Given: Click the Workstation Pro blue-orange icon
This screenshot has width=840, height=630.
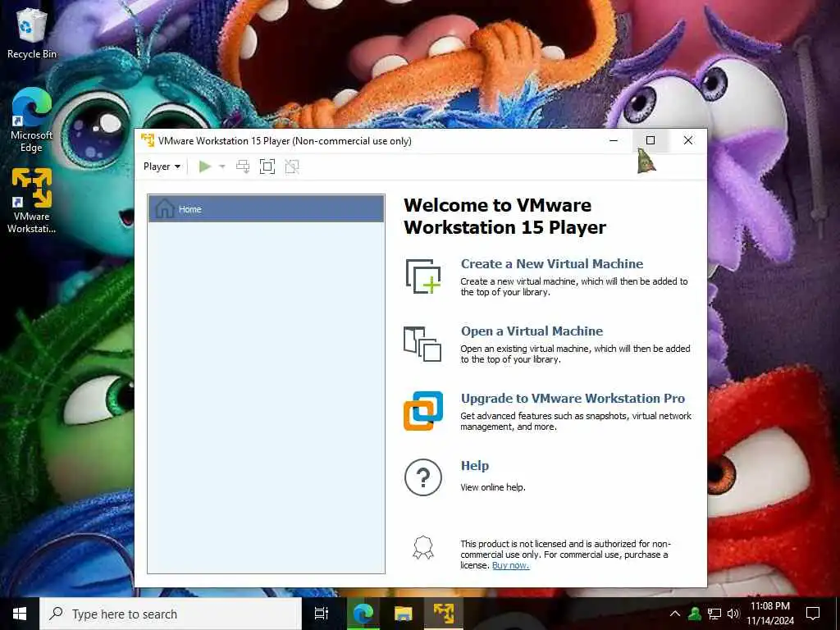Looking at the screenshot, I should 423,411.
